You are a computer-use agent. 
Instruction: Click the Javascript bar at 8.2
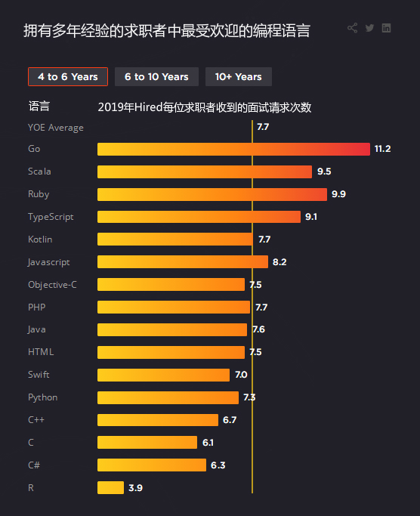183,262
